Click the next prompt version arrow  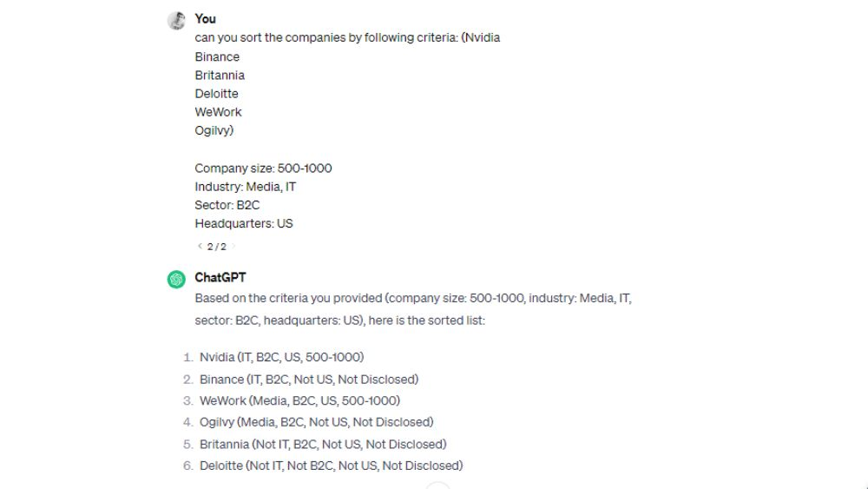233,247
